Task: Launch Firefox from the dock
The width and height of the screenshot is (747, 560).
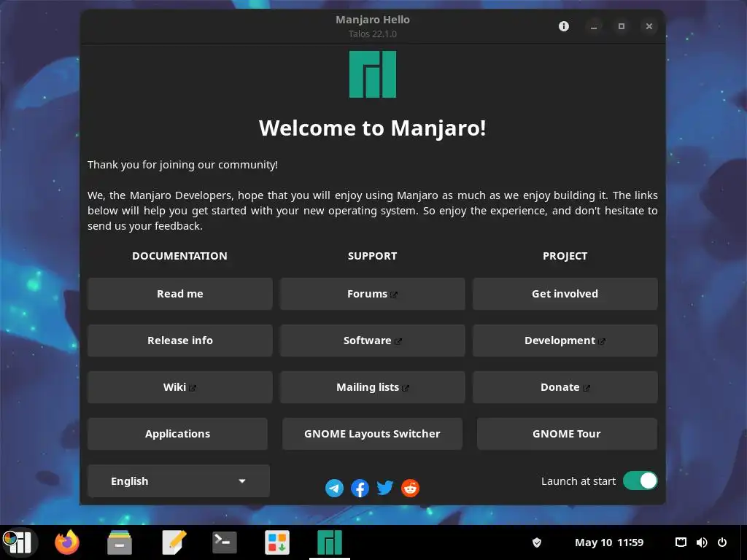Action: pyautogui.click(x=67, y=542)
